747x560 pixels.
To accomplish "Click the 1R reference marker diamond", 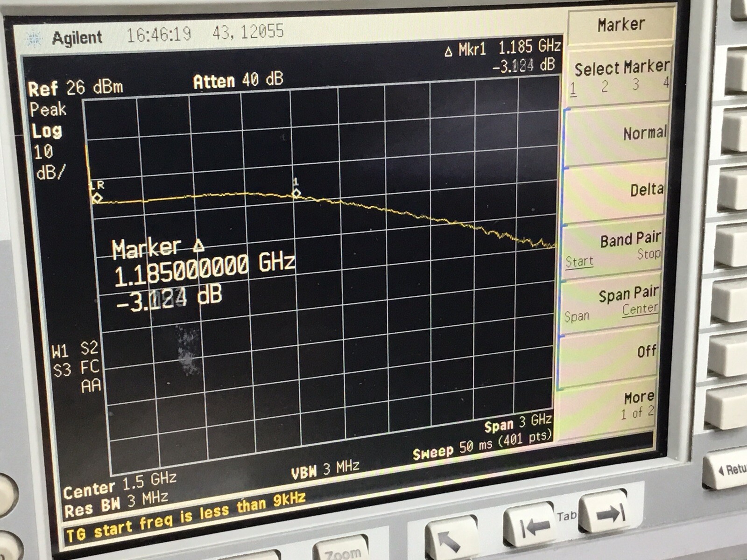I will click(x=97, y=198).
